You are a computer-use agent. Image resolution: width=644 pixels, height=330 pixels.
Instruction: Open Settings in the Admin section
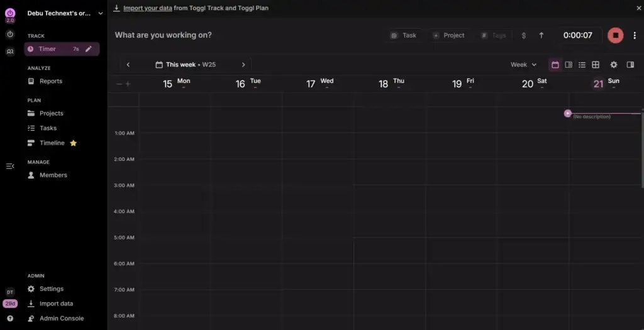click(x=52, y=289)
